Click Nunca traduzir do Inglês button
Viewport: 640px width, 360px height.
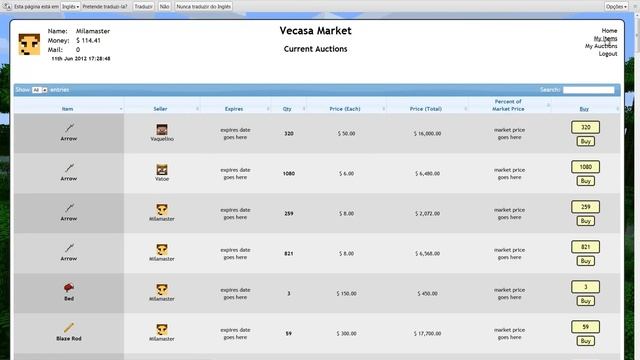point(204,7)
